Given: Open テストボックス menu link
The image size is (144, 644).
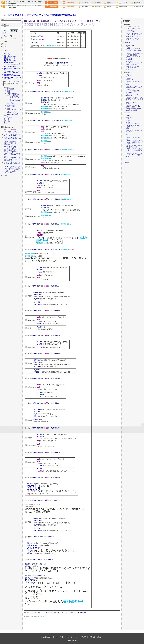Looking at the screenshot, I should point(8,122).
